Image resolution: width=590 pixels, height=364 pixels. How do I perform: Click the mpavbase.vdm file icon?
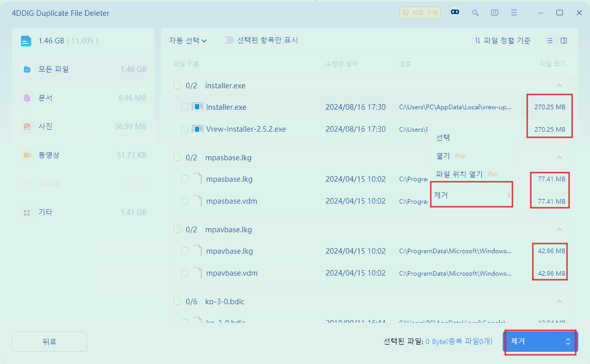coord(198,273)
